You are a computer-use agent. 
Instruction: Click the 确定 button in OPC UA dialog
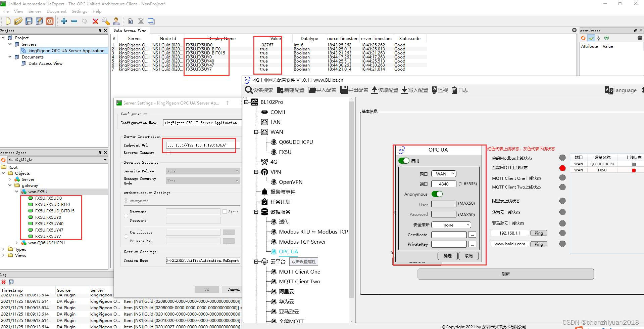click(447, 256)
